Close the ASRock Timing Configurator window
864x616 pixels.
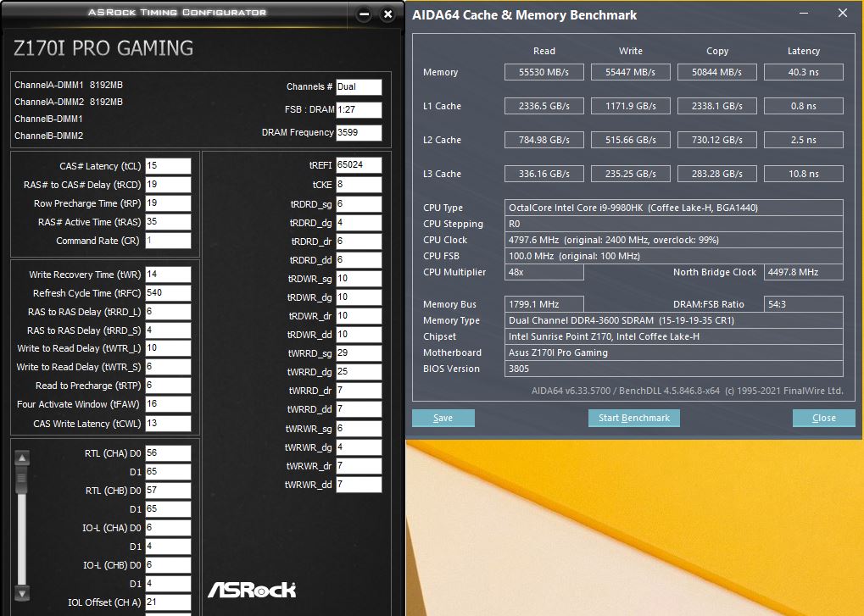tap(388, 15)
